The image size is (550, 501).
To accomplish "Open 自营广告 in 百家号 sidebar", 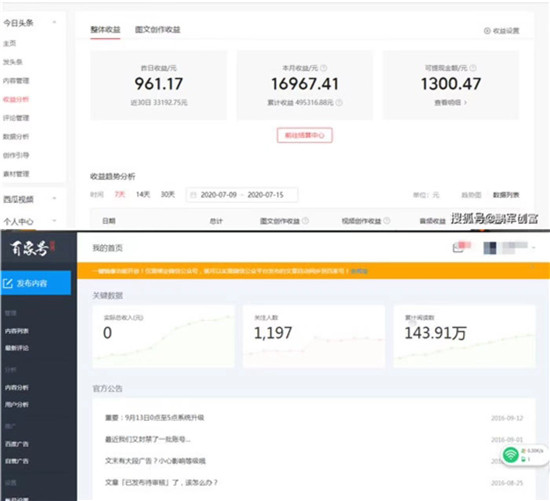I will 17,461.
